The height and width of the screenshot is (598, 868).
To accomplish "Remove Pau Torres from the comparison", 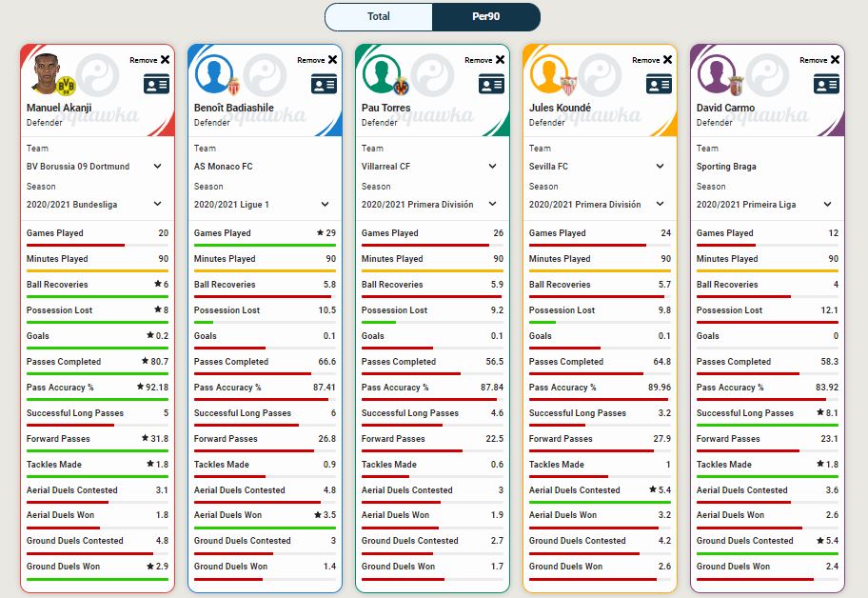I will pos(500,60).
